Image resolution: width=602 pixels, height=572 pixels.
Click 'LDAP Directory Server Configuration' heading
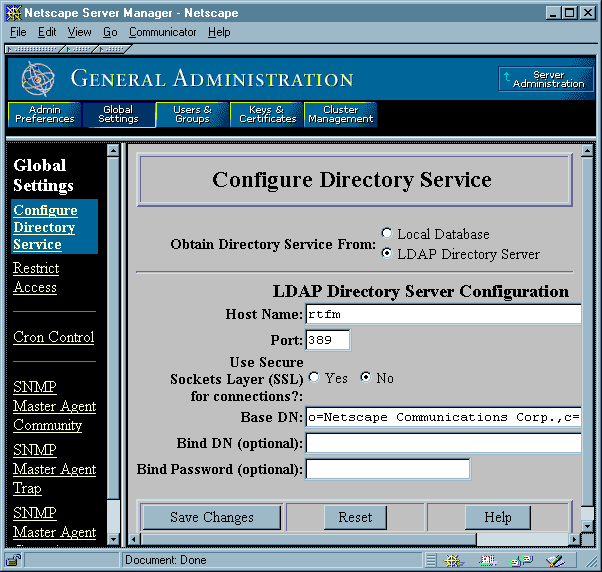[421, 291]
